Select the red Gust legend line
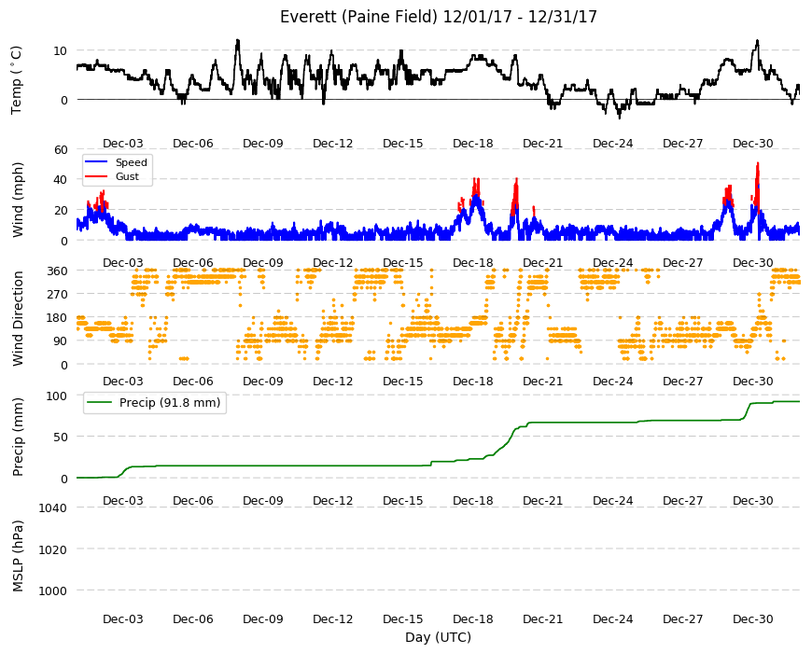 (96, 176)
